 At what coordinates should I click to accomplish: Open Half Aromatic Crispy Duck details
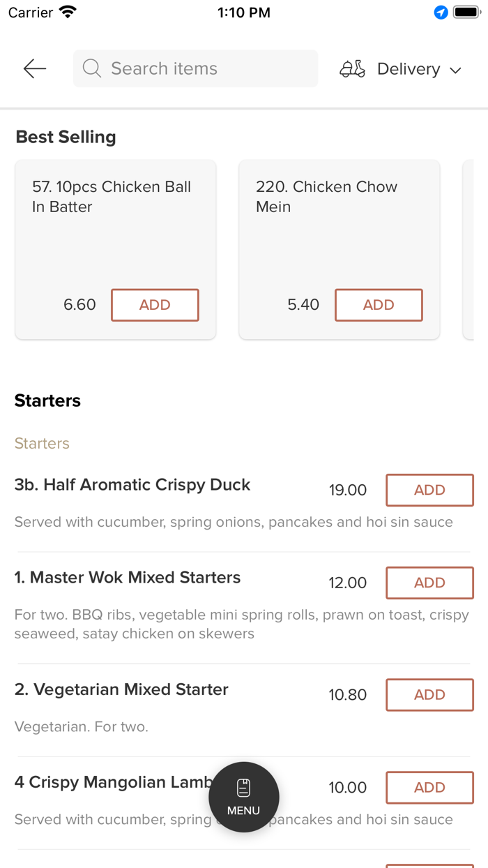132,485
